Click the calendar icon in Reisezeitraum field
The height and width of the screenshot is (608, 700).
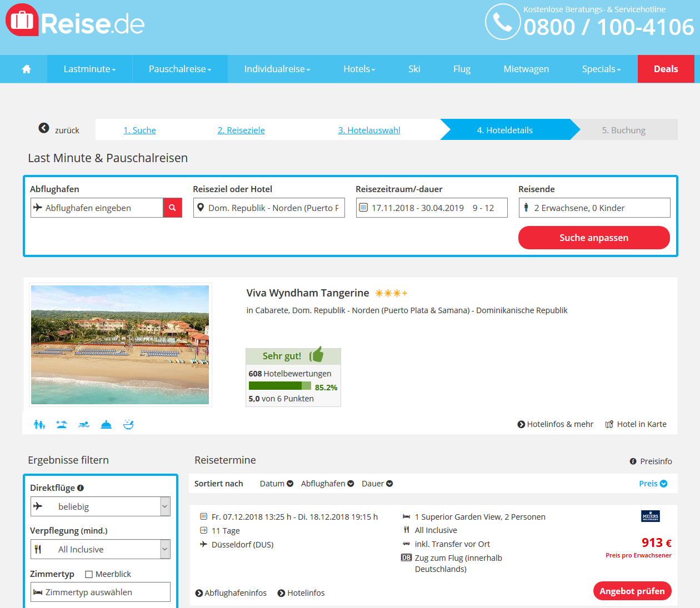(x=363, y=208)
